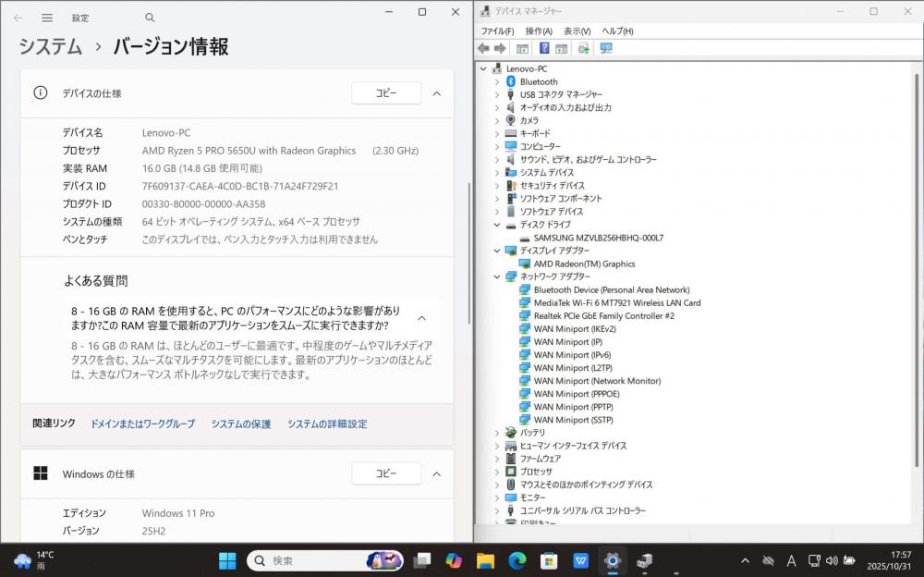The height and width of the screenshot is (577, 924).
Task: Open File Explorer from the taskbar
Action: tap(485, 560)
